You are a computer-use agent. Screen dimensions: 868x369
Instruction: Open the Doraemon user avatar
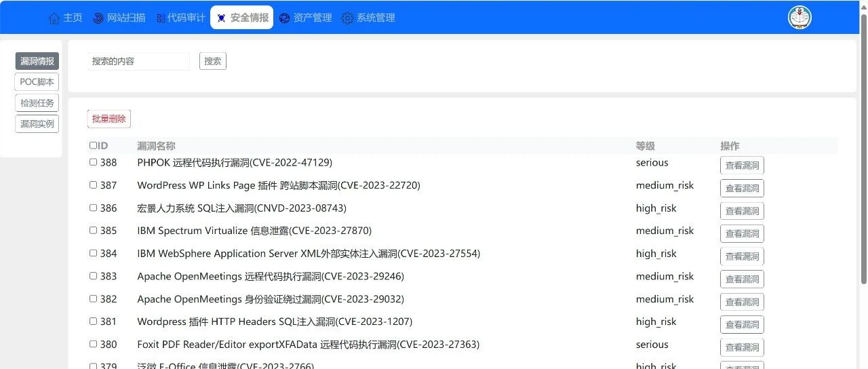[800, 18]
